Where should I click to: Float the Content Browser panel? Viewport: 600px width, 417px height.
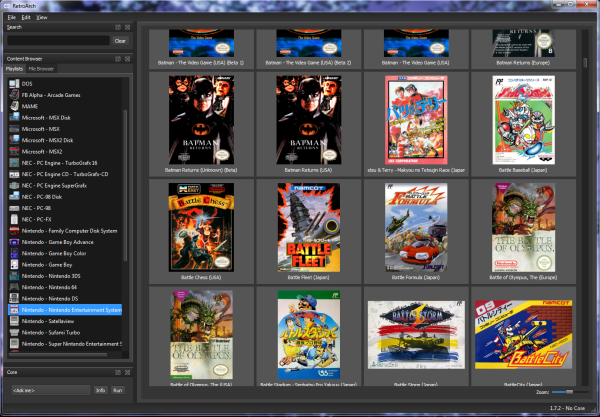point(118,59)
